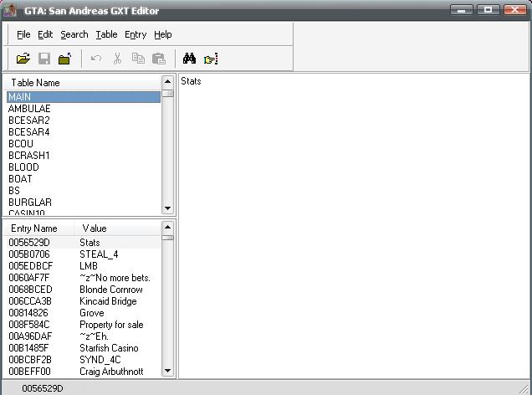The width and height of the screenshot is (532, 395).
Task: Close the GXT Editor window
Action: click(514, 10)
